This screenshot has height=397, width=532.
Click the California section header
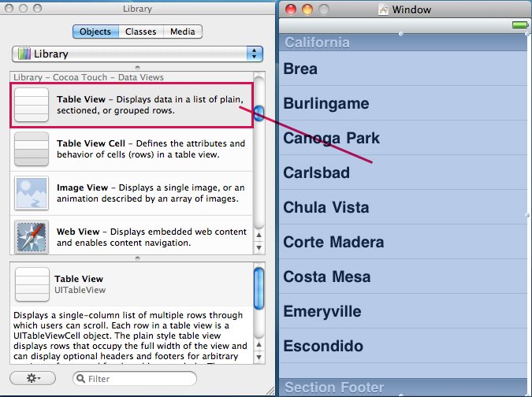(403, 43)
